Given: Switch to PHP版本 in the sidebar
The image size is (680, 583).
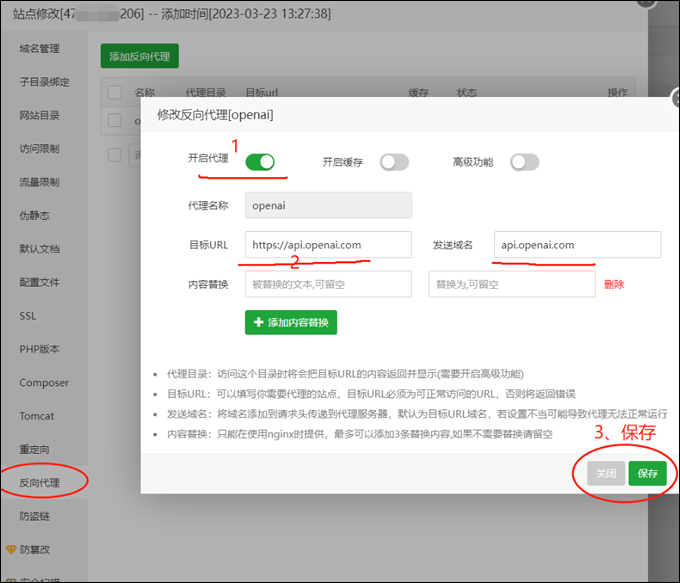Looking at the screenshot, I should 39,349.
